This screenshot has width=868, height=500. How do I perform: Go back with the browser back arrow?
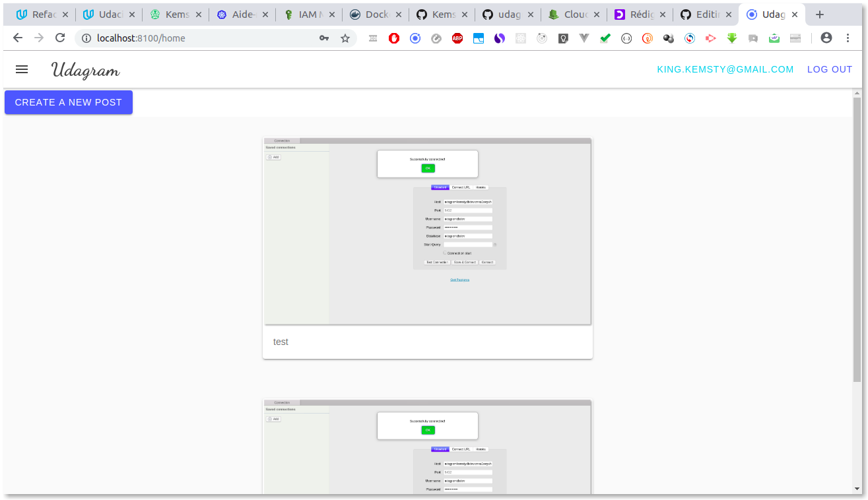point(18,38)
